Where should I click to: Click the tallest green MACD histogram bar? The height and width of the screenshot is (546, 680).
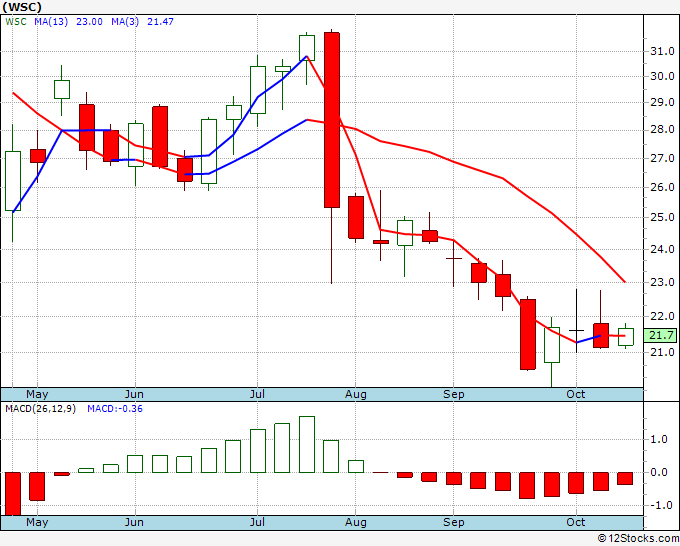(307, 445)
